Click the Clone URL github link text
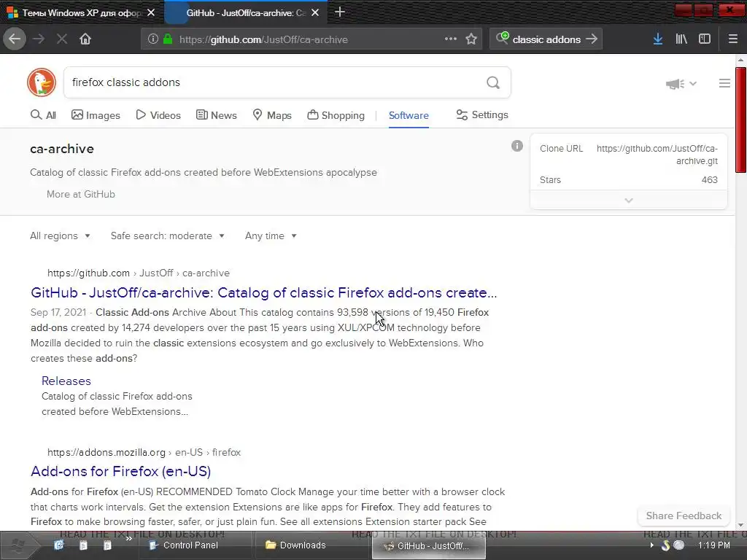 click(657, 155)
